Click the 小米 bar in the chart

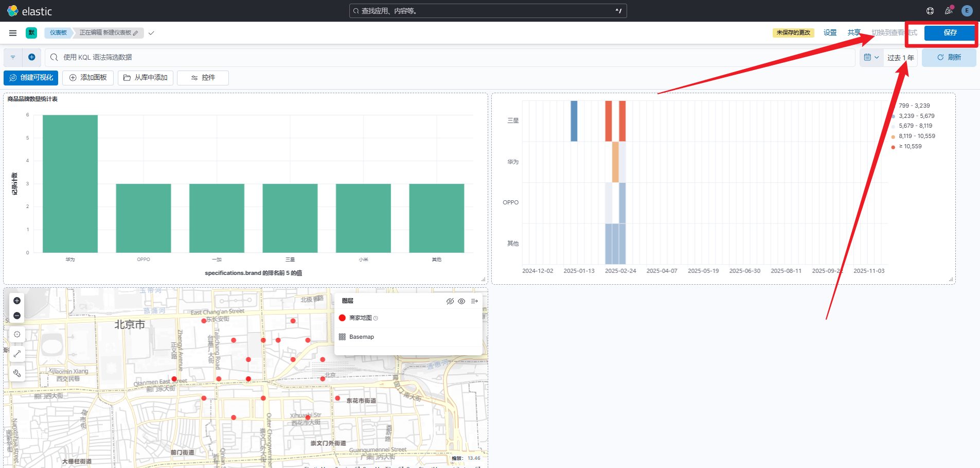point(363,218)
